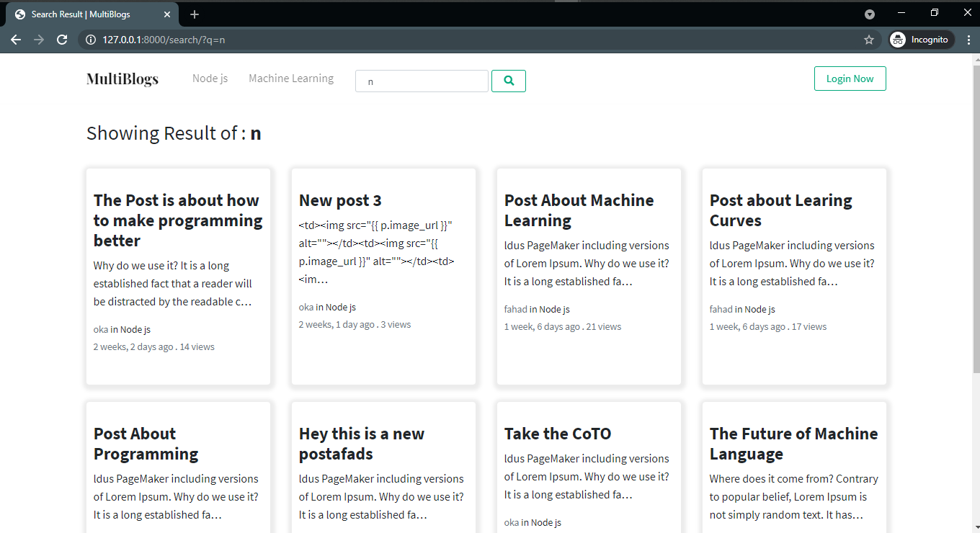
Task: Open post about making programming better
Action: coord(177,220)
